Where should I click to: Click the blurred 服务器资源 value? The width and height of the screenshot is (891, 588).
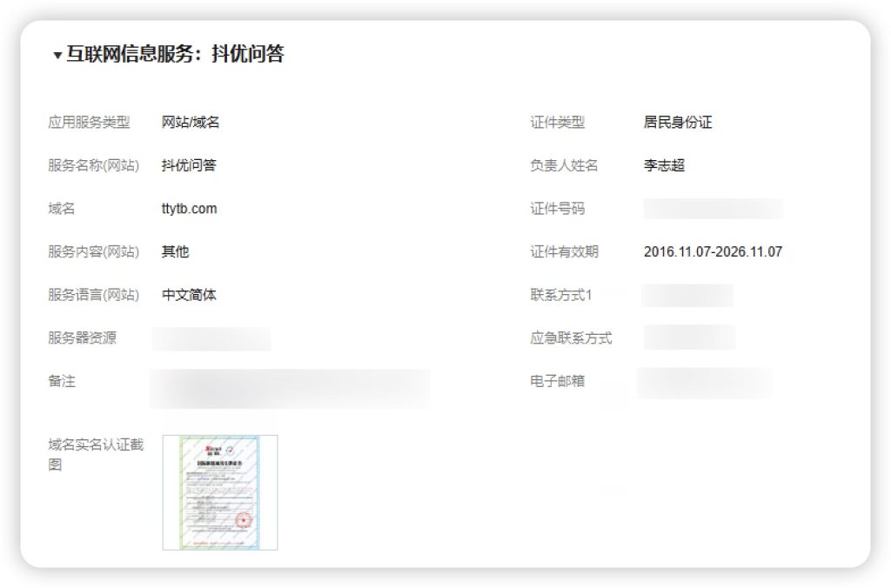point(211,338)
